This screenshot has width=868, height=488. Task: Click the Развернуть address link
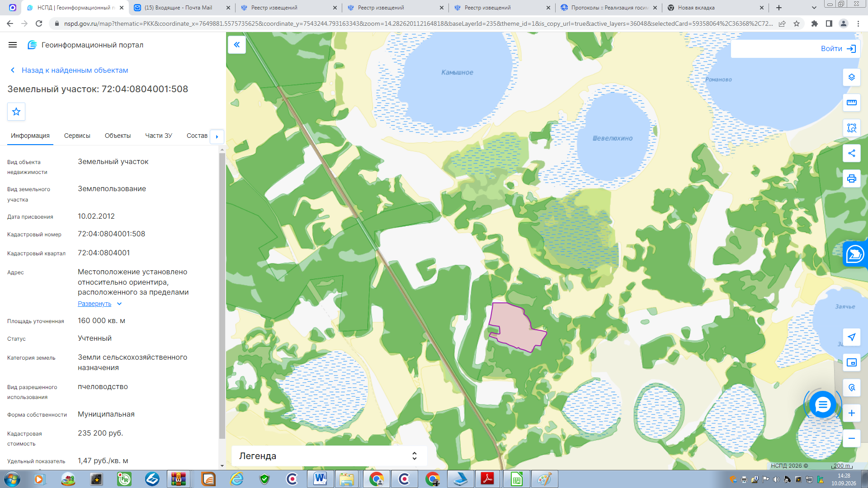[x=94, y=304]
